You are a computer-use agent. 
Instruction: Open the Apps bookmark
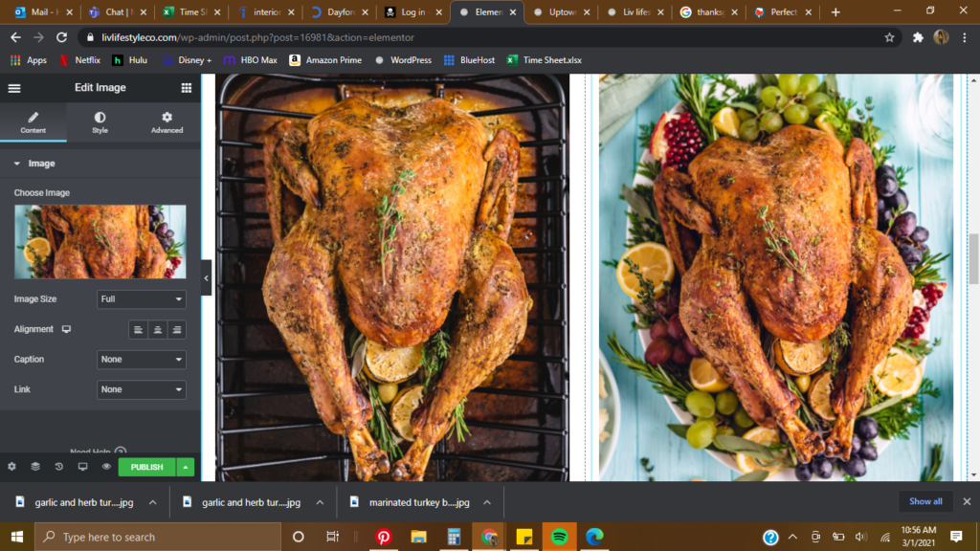(x=29, y=60)
